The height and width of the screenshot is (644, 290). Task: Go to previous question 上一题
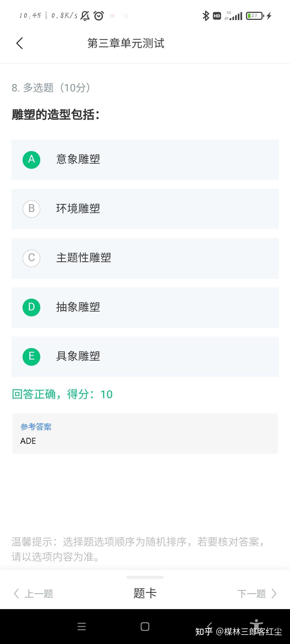tap(34, 594)
